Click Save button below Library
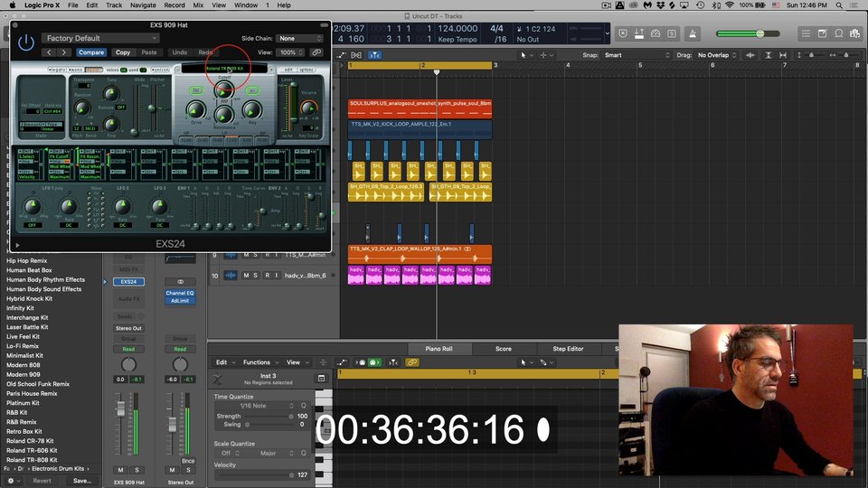This screenshot has width=868, height=488. click(x=82, y=481)
